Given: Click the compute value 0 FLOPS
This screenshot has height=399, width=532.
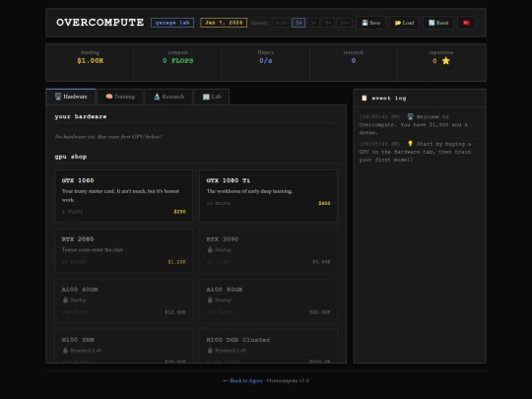Looking at the screenshot, I should tap(177, 61).
